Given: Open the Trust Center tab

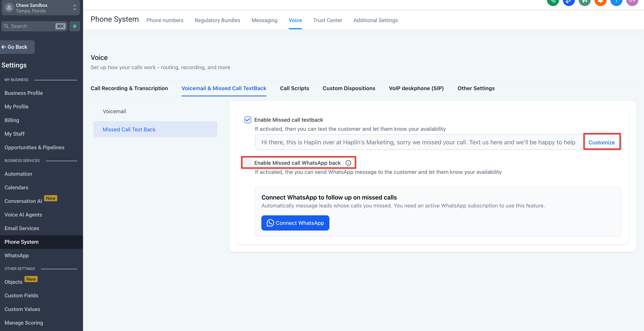Looking at the screenshot, I should coord(327,20).
